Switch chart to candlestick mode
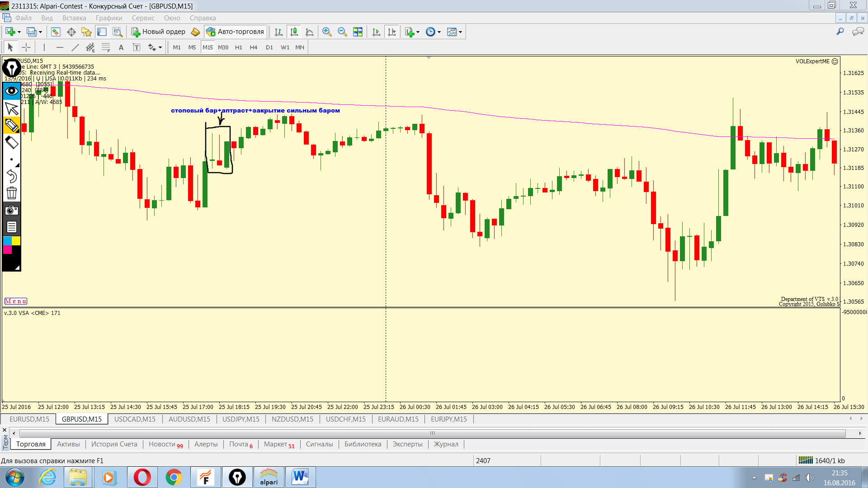This screenshot has height=488, width=868. coord(294,32)
